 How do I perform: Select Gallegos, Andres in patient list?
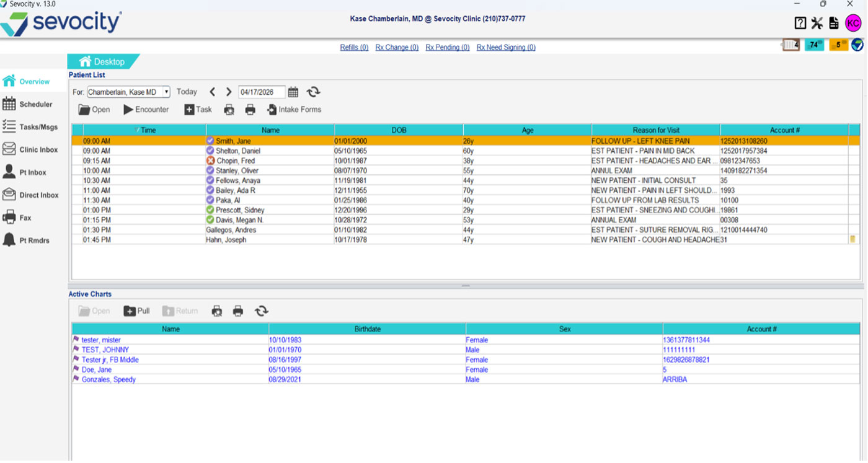[x=231, y=230]
